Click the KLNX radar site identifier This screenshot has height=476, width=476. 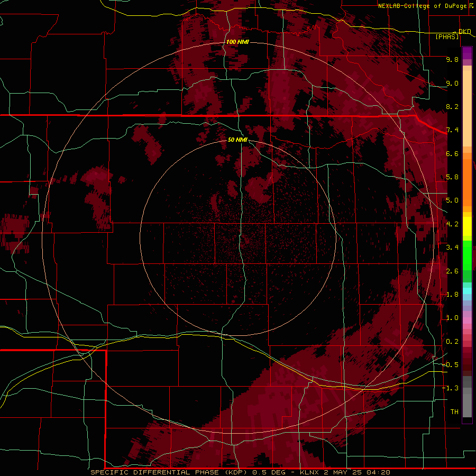pos(309,472)
